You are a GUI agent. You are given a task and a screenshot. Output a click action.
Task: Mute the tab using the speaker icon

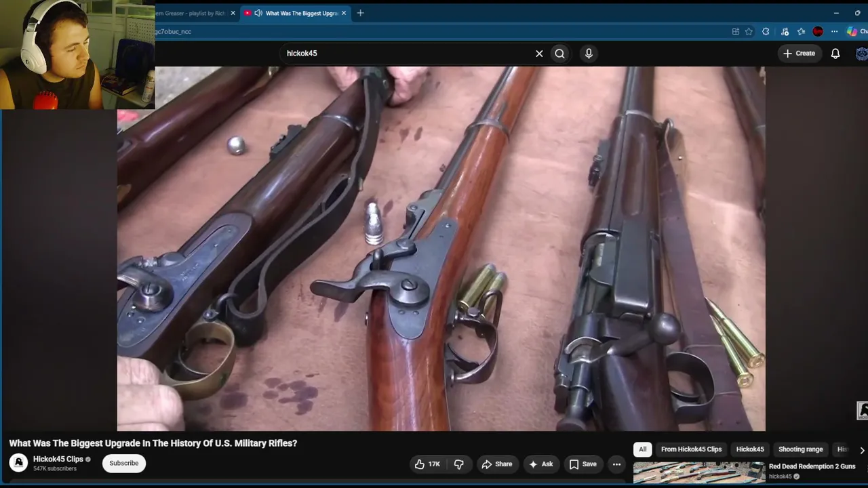point(258,13)
